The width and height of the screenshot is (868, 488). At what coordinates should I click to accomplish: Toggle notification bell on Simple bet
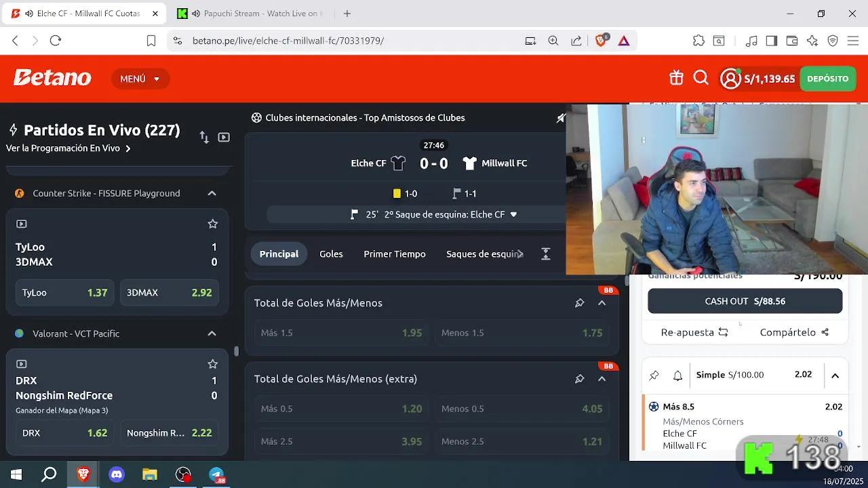(x=677, y=375)
